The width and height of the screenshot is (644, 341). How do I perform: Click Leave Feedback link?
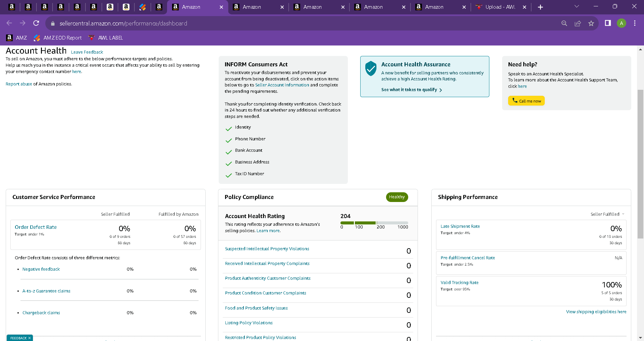87,52
